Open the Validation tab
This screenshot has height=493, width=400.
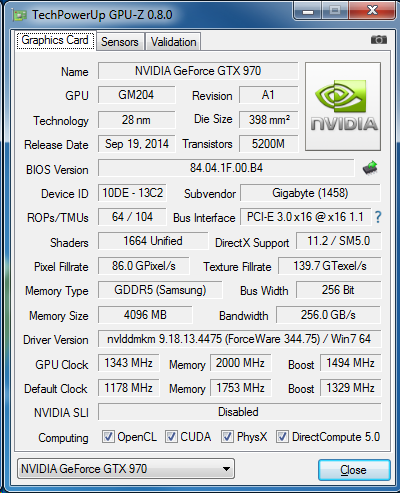[173, 42]
